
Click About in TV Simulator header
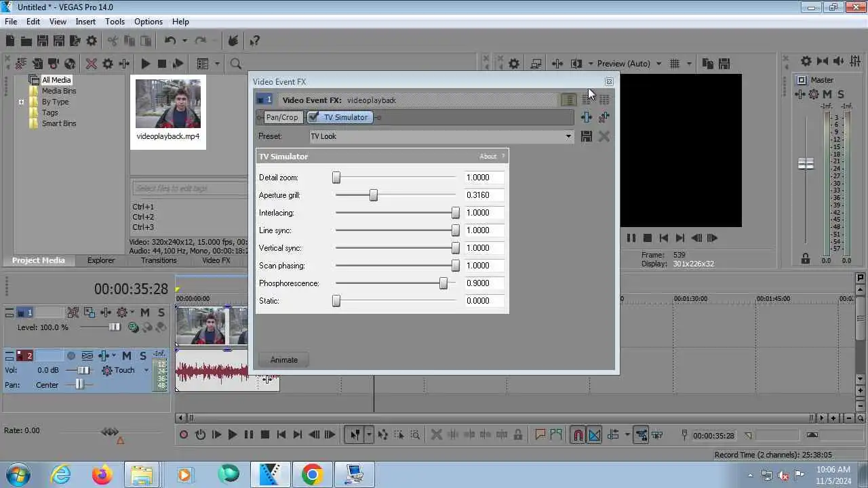pyautogui.click(x=488, y=157)
